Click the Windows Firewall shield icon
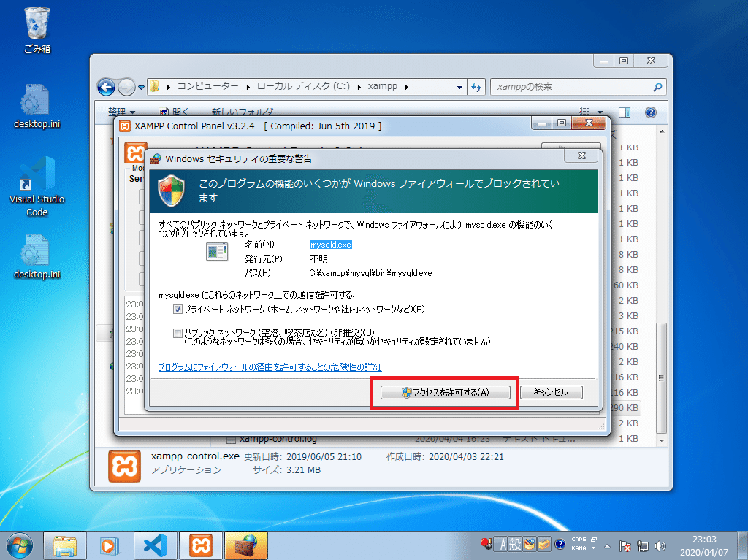Image resolution: width=748 pixels, height=560 pixels. click(171, 191)
